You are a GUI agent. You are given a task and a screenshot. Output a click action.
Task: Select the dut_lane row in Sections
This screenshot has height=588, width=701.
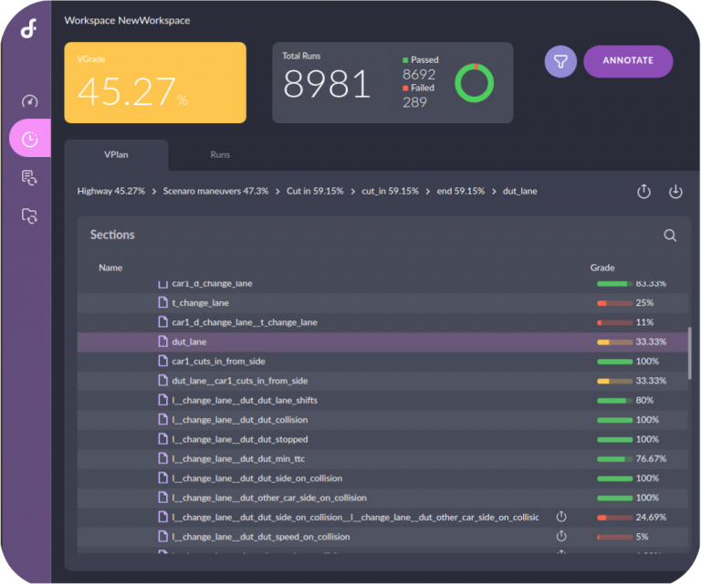(189, 341)
